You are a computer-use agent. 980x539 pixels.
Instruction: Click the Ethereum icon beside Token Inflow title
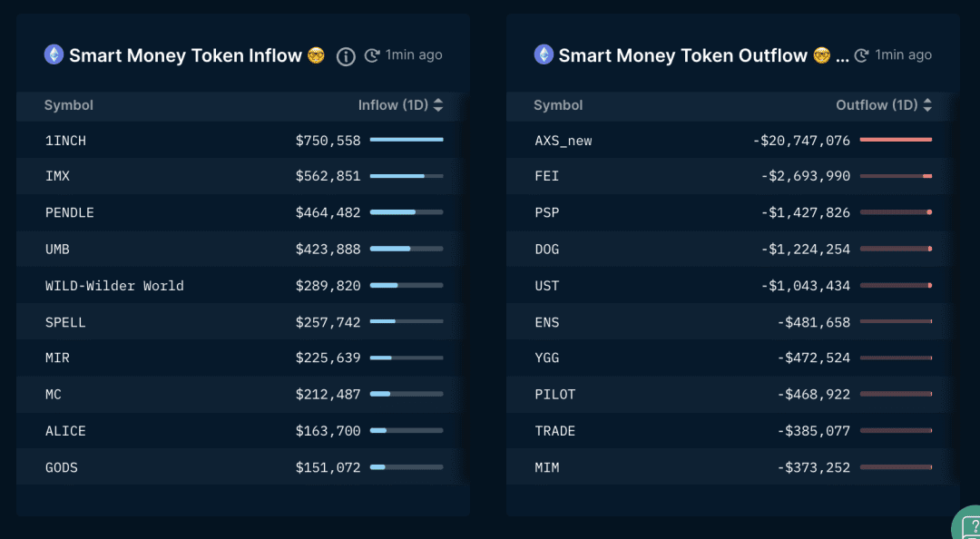coord(54,54)
